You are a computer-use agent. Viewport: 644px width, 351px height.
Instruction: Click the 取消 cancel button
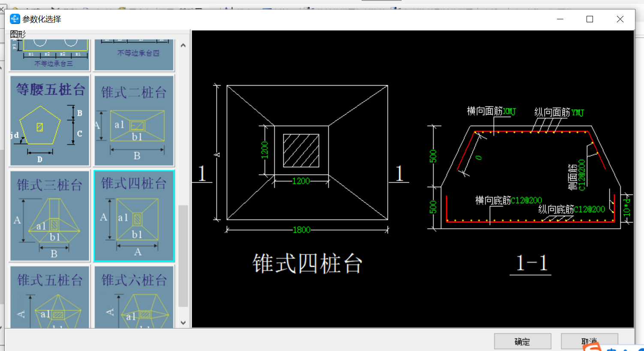(589, 342)
